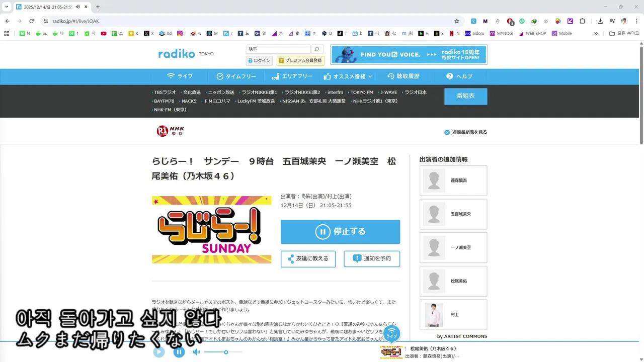Click the blue ライブ floating bubble icon

pos(391,333)
